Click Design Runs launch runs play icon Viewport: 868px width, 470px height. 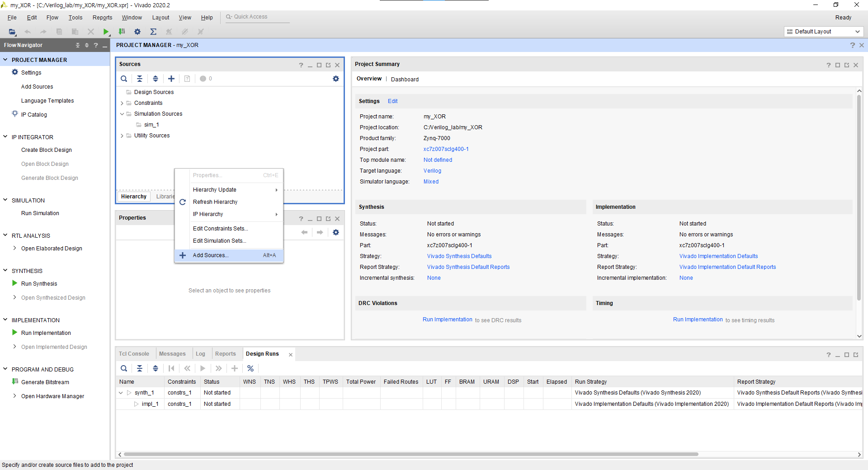[203, 368]
